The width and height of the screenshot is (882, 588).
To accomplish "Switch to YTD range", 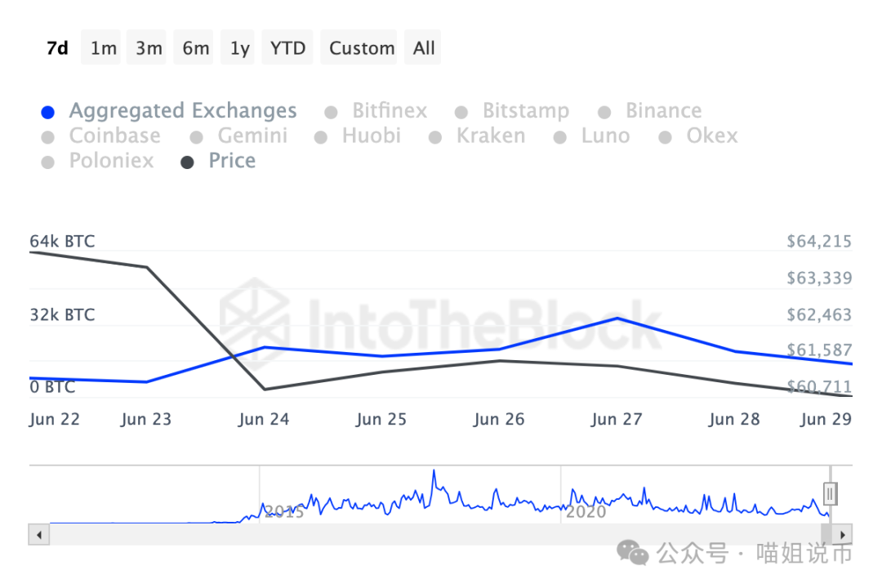I will tap(287, 48).
